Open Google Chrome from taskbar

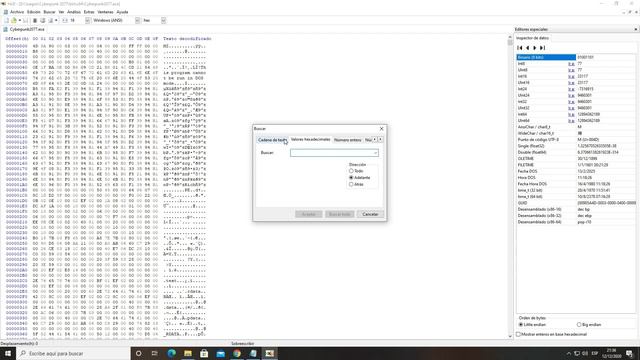pyautogui.click(x=237, y=353)
